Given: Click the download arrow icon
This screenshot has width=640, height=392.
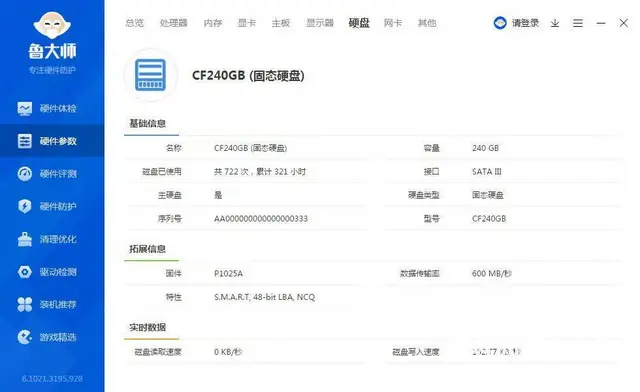Looking at the screenshot, I should click(555, 23).
